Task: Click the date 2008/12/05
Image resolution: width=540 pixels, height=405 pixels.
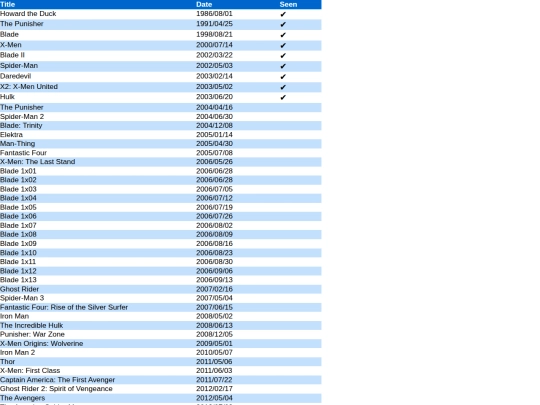Action: 214,334
